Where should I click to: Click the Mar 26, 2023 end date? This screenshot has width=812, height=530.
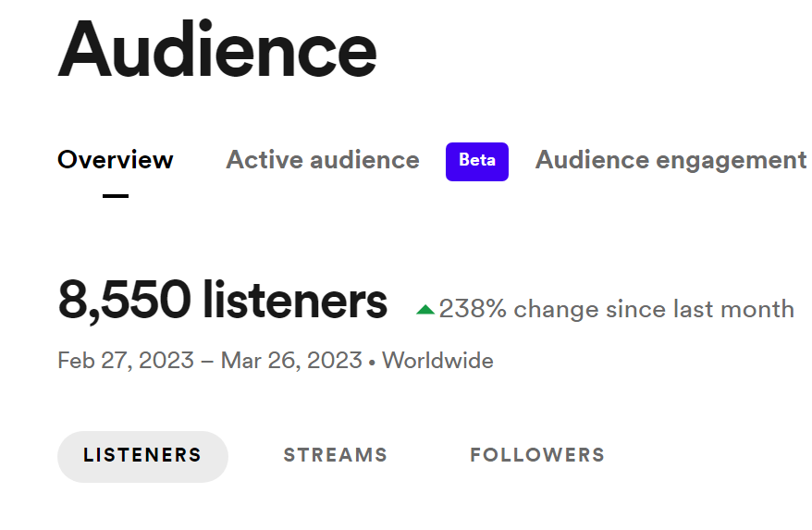(x=291, y=360)
